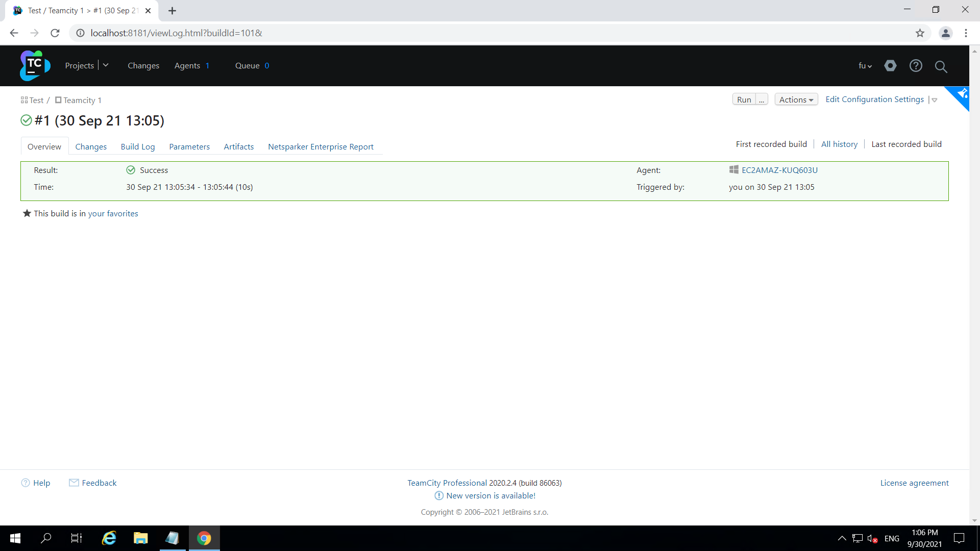Open the Administration settings icon
The image size is (980, 551).
890,66
